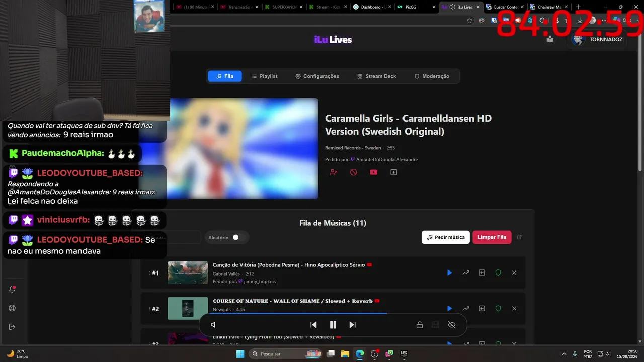Open the Moderação tab

(432, 76)
